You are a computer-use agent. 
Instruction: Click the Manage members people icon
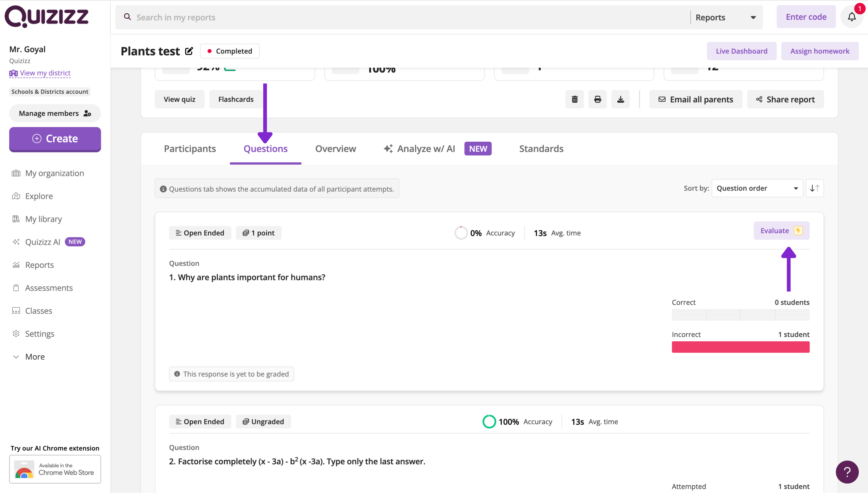click(87, 113)
